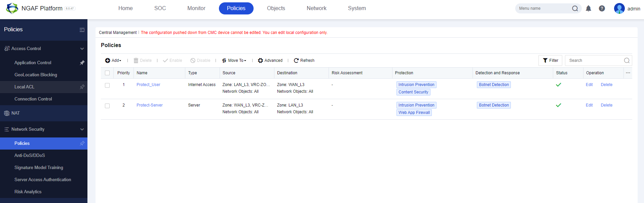Viewport: 644px width, 203px height.
Task: Open GeoLocation Blocking in sidebar
Action: [x=36, y=75]
